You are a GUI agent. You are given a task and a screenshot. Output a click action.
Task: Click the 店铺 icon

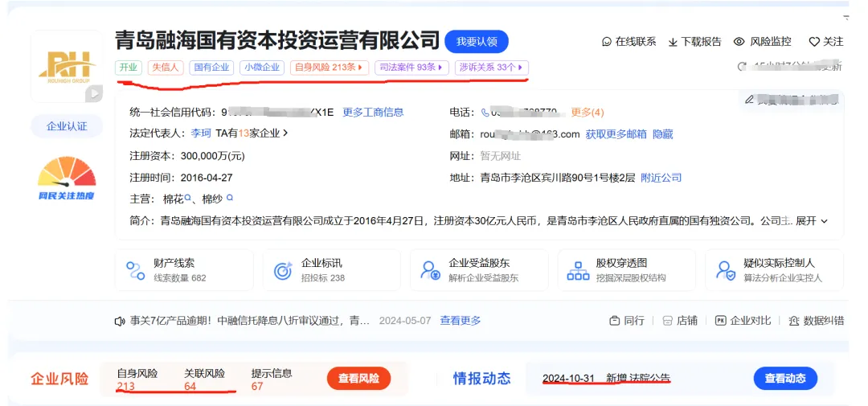668,321
